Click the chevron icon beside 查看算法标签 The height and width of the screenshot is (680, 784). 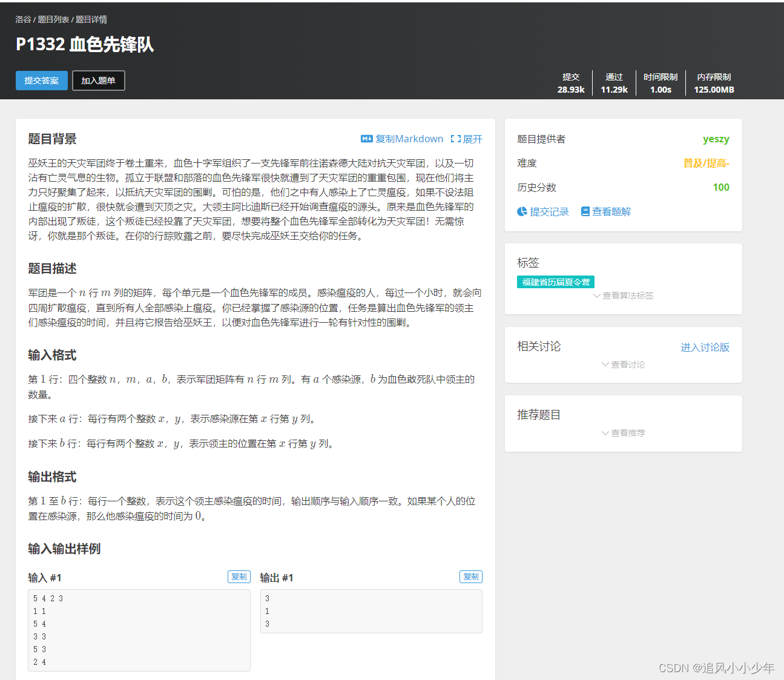click(x=597, y=295)
